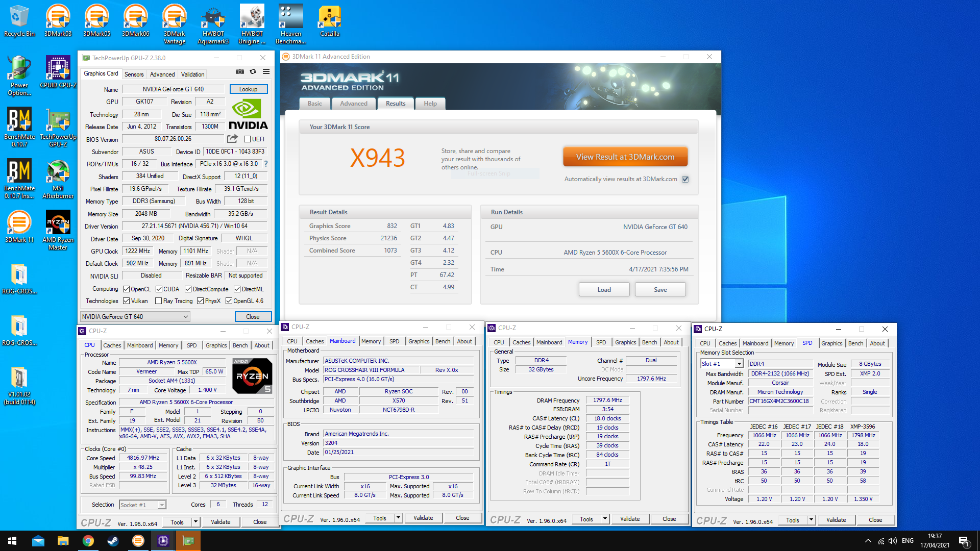Click the GPU-Z Lookup button
The height and width of the screenshot is (551, 980).
tap(249, 89)
